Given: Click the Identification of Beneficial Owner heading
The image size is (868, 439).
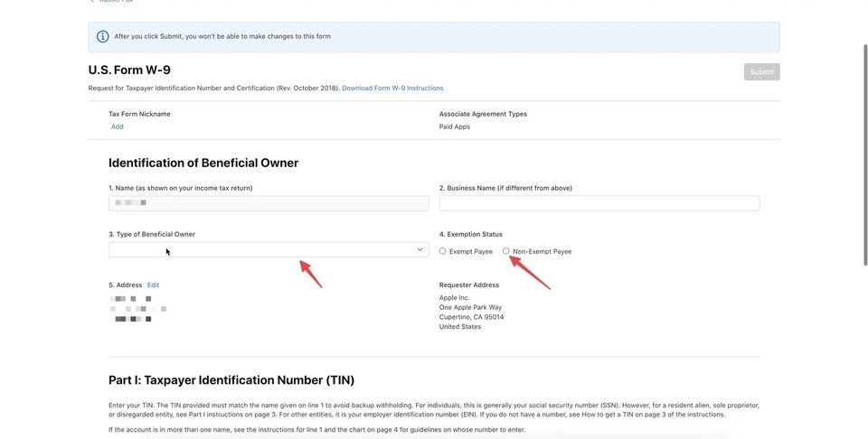Looking at the screenshot, I should (203, 163).
